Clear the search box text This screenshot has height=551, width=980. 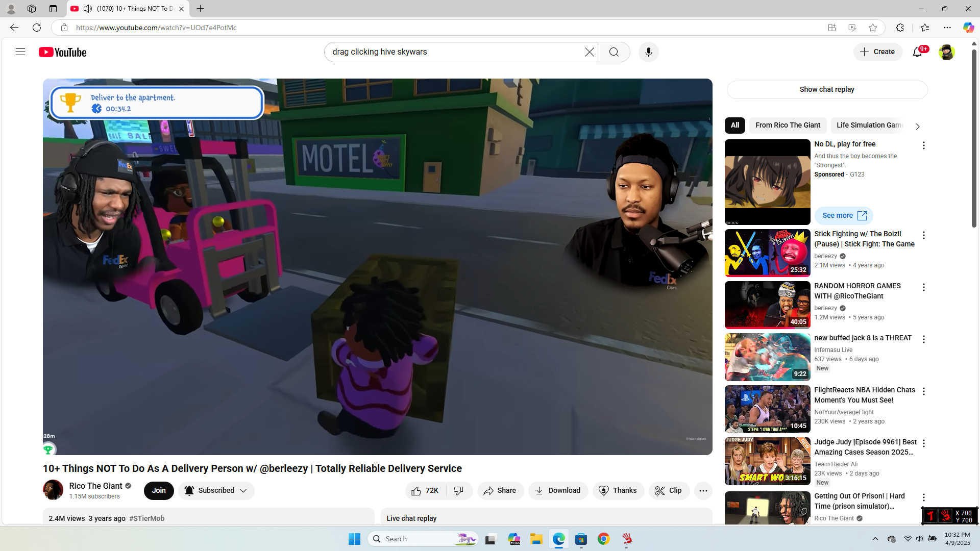click(x=590, y=52)
